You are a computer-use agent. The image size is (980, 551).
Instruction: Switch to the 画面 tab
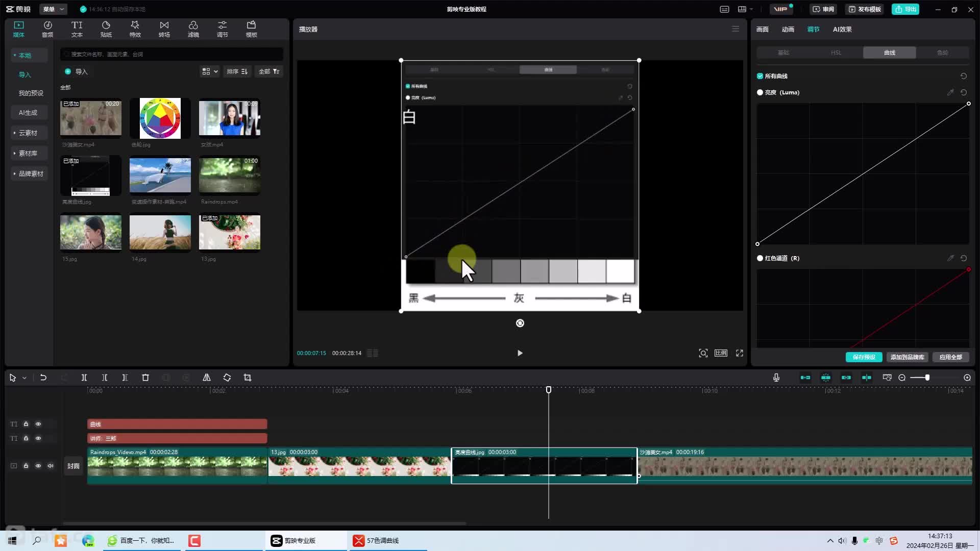pos(762,29)
